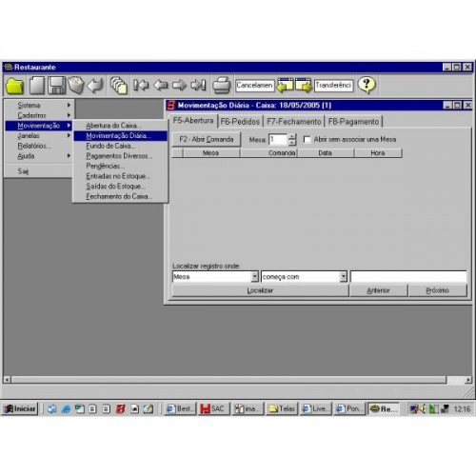Click the F2 - Abrir Comanda button
The width and height of the screenshot is (476, 476).
click(x=207, y=139)
